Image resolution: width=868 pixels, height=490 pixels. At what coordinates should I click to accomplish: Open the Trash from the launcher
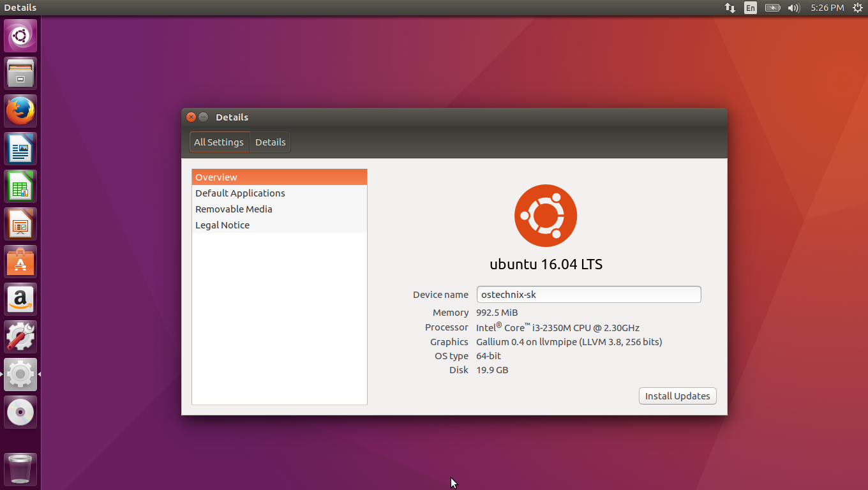[20, 469]
